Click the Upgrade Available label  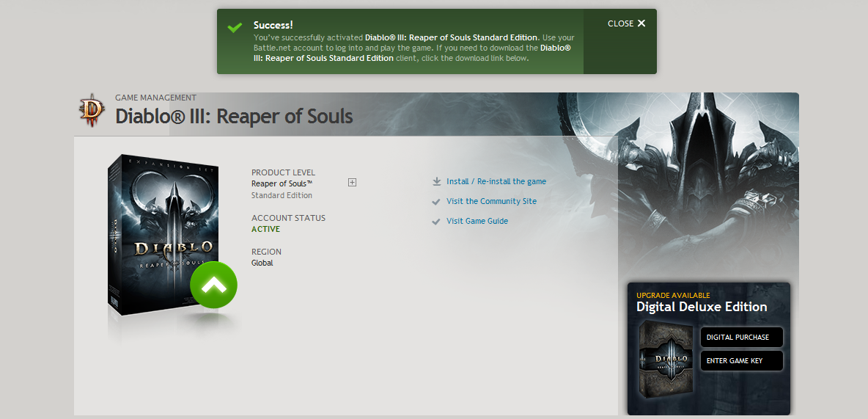672,296
